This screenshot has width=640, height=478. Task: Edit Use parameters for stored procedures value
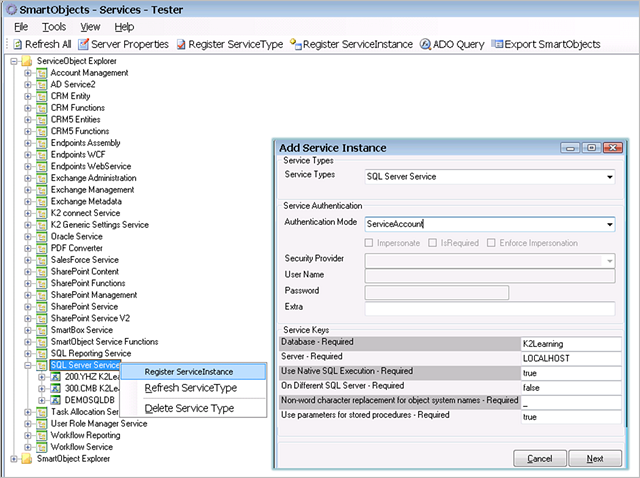(571, 417)
